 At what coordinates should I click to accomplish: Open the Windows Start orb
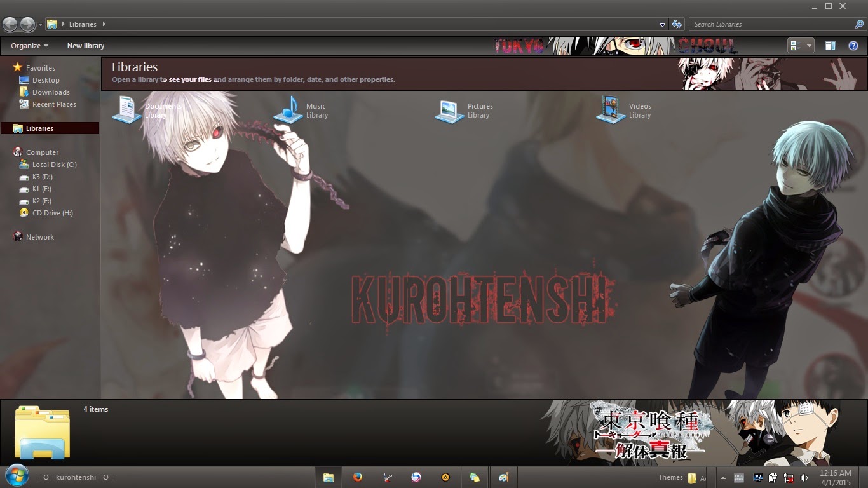pyautogui.click(x=17, y=475)
